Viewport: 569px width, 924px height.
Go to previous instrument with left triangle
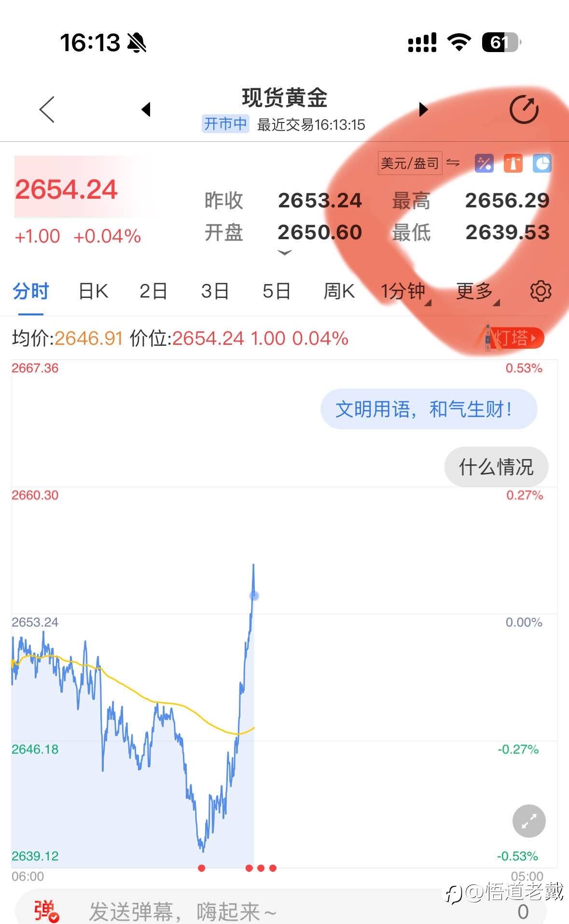pyautogui.click(x=146, y=109)
